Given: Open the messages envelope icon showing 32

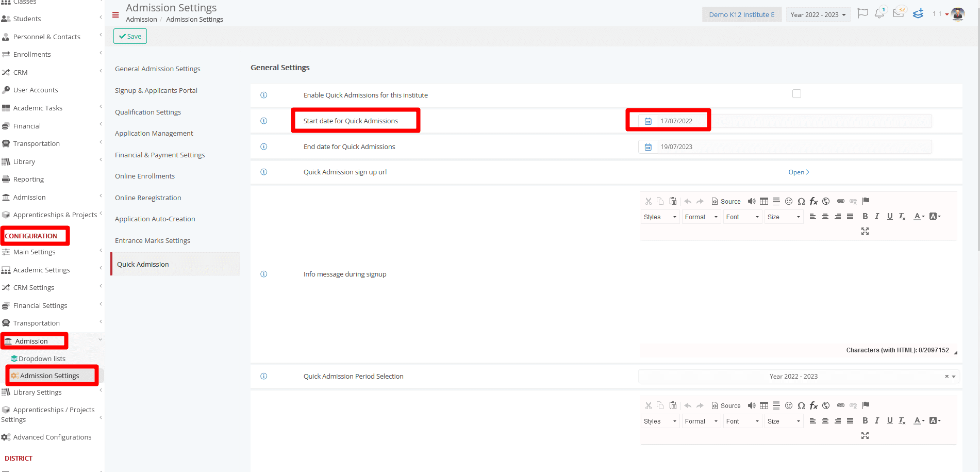Looking at the screenshot, I should tap(899, 13).
